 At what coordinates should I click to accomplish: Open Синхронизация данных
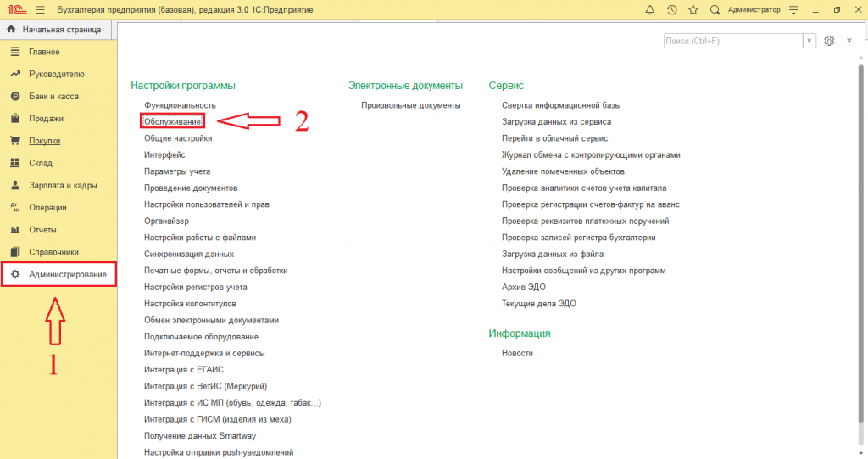(189, 254)
